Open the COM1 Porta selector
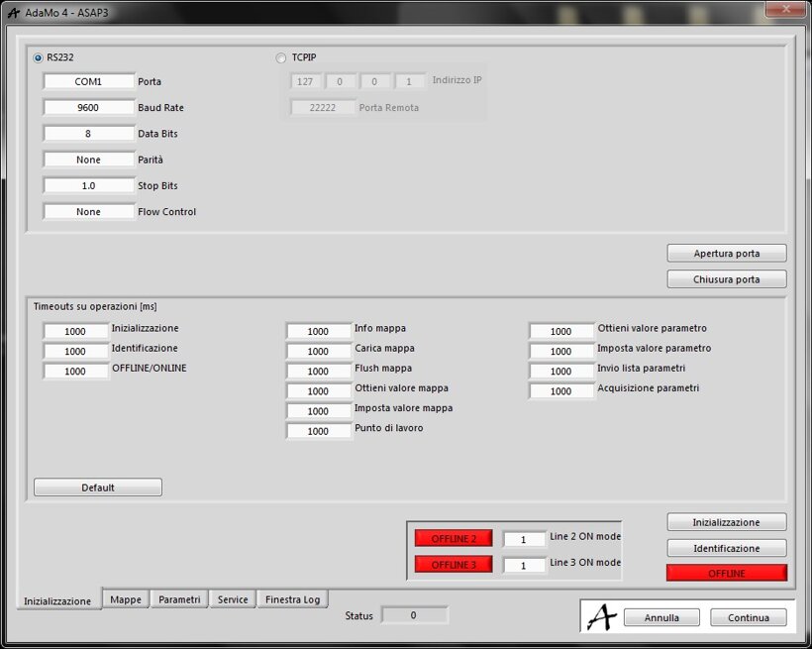The height and width of the screenshot is (649, 812). click(x=88, y=81)
